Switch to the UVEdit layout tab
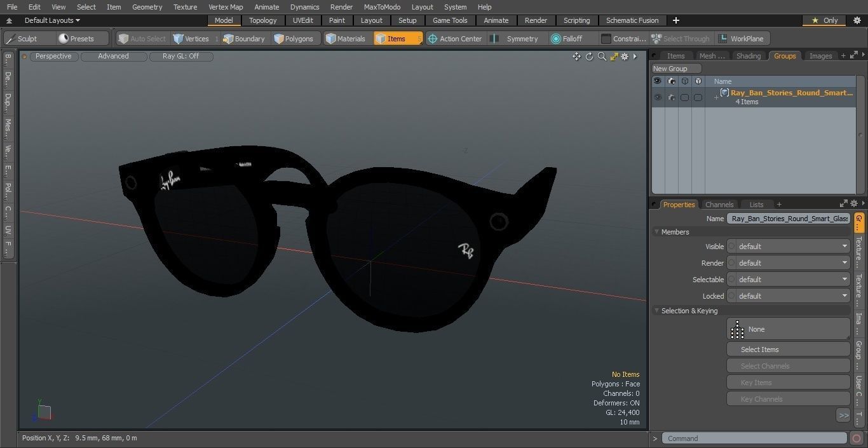The image size is (868, 448). 303,20
